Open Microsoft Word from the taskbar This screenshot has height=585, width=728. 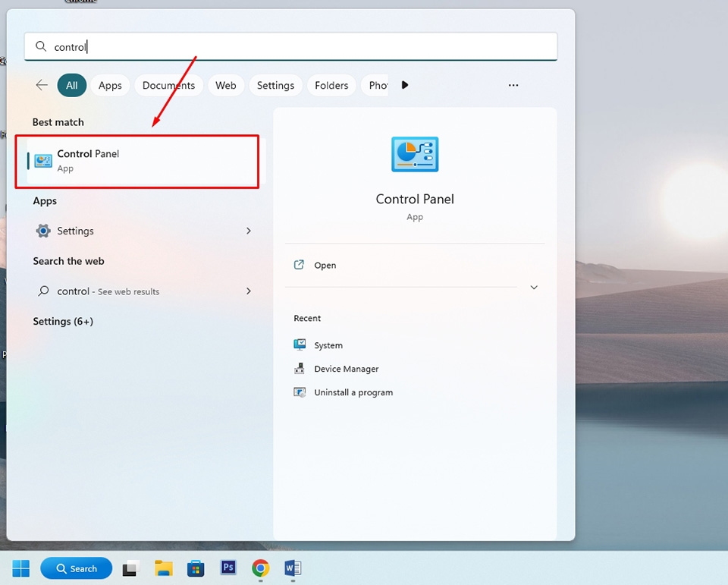coord(293,568)
